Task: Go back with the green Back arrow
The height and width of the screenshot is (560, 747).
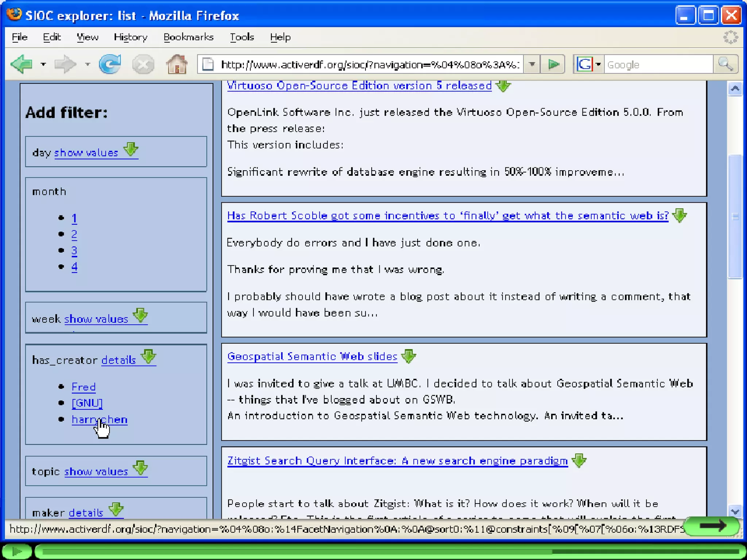Action: 22,65
